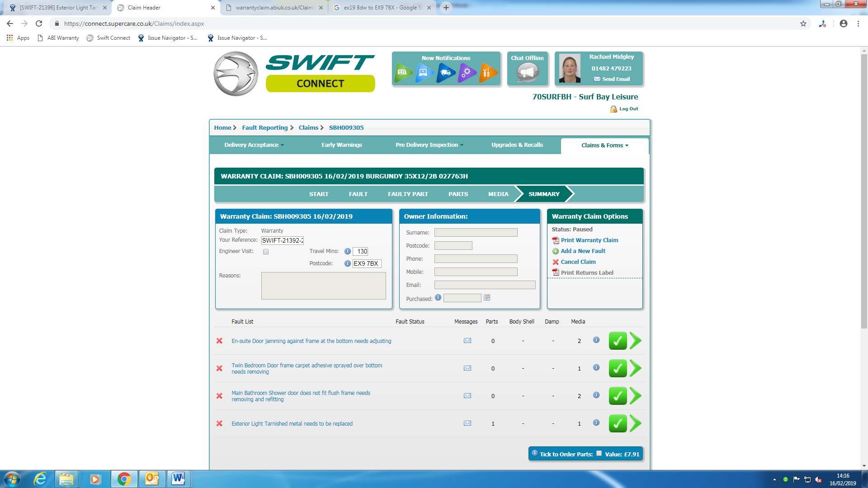The image size is (868, 488).
Task: Click the green caravan notification icon
Action: point(402,73)
